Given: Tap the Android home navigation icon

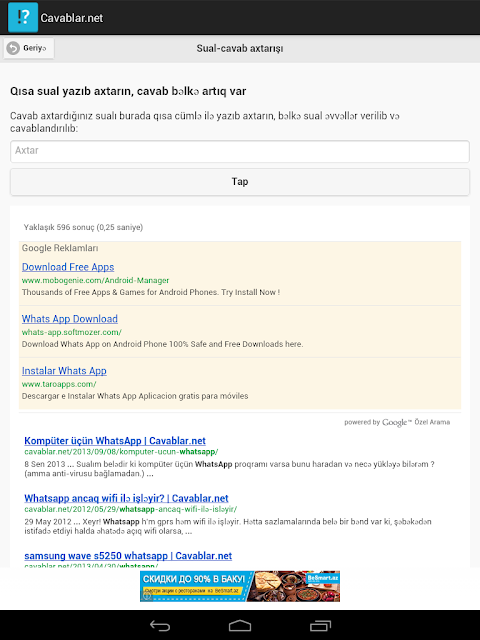Looking at the screenshot, I should (x=240, y=626).
